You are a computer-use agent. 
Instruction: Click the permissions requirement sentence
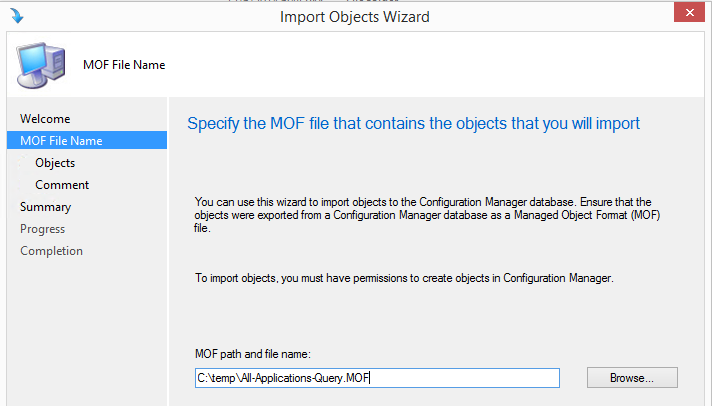pyautogui.click(x=404, y=278)
